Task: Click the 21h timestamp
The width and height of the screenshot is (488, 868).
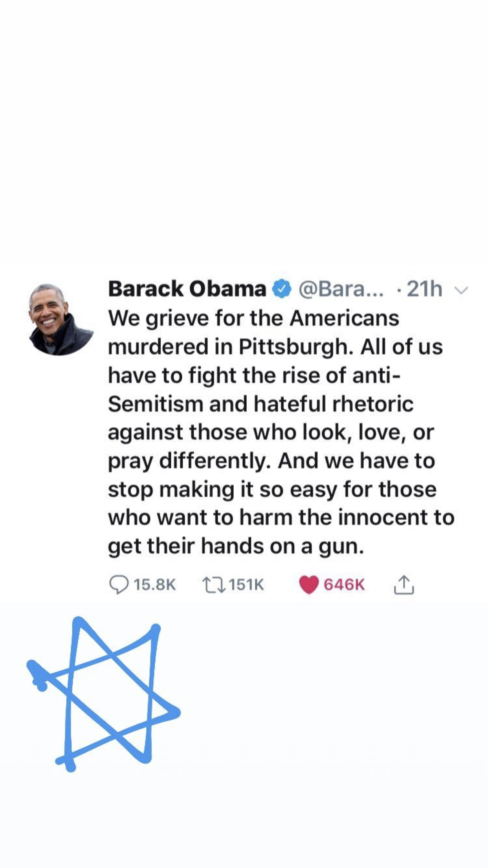Action: click(x=424, y=289)
